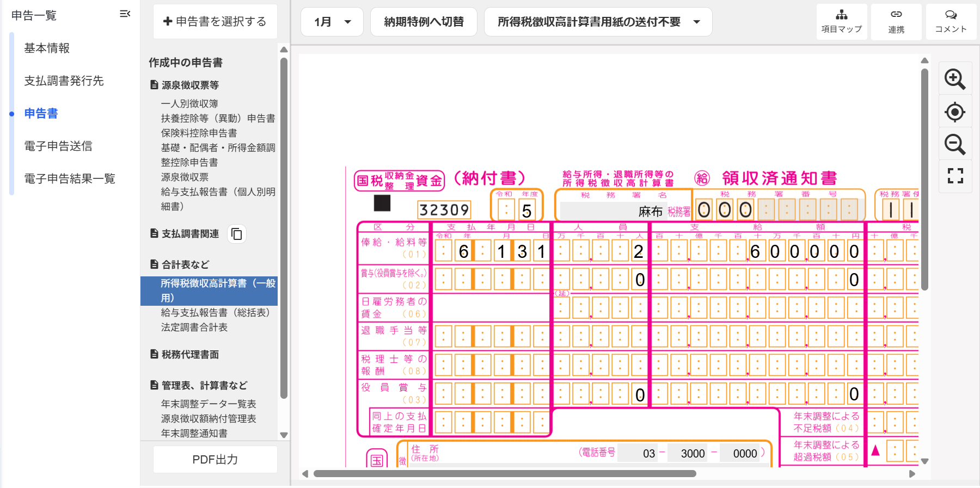
Task: Click document horizontal scrollbar right arrow
Action: pos(912,474)
